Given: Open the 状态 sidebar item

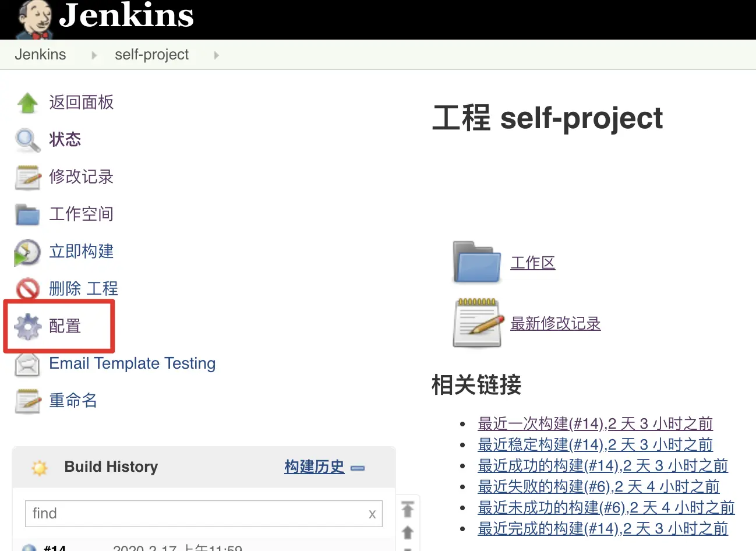Looking at the screenshot, I should click(x=65, y=139).
